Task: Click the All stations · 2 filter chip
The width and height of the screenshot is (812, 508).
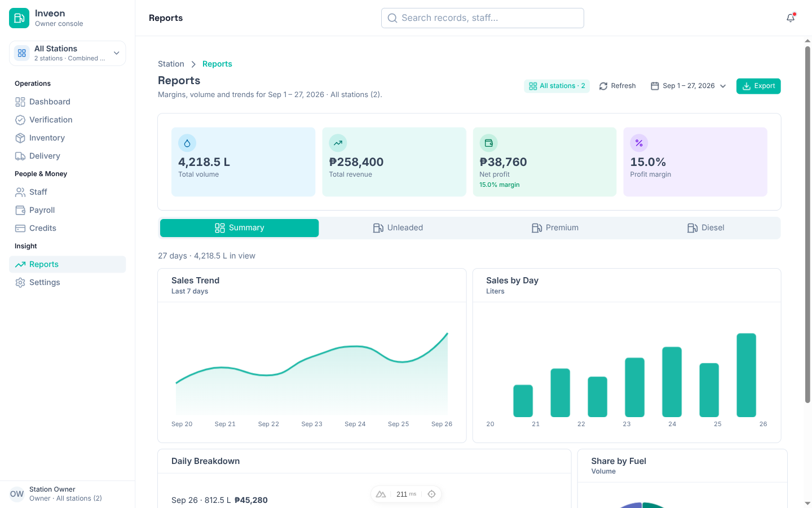Action: tap(557, 86)
